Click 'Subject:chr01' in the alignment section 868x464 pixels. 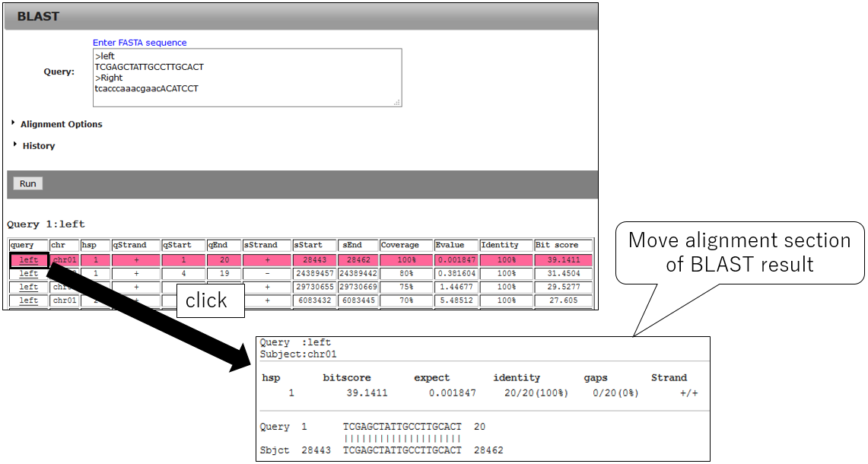click(x=298, y=354)
